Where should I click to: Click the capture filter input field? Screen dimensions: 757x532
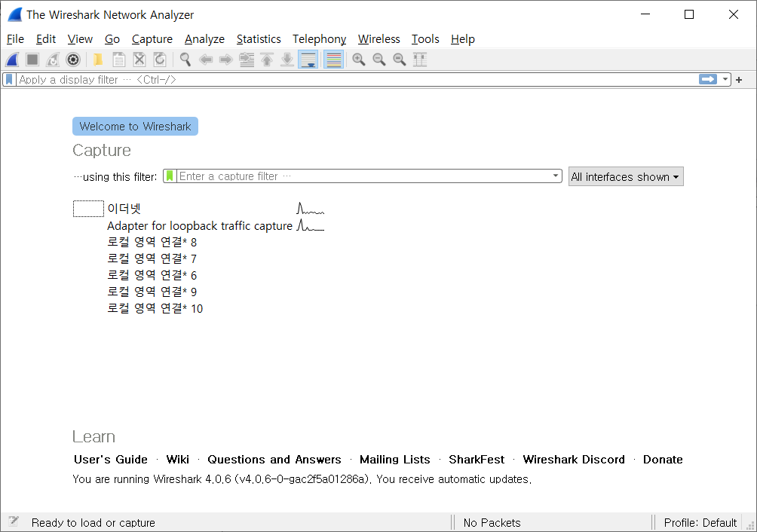tap(364, 176)
